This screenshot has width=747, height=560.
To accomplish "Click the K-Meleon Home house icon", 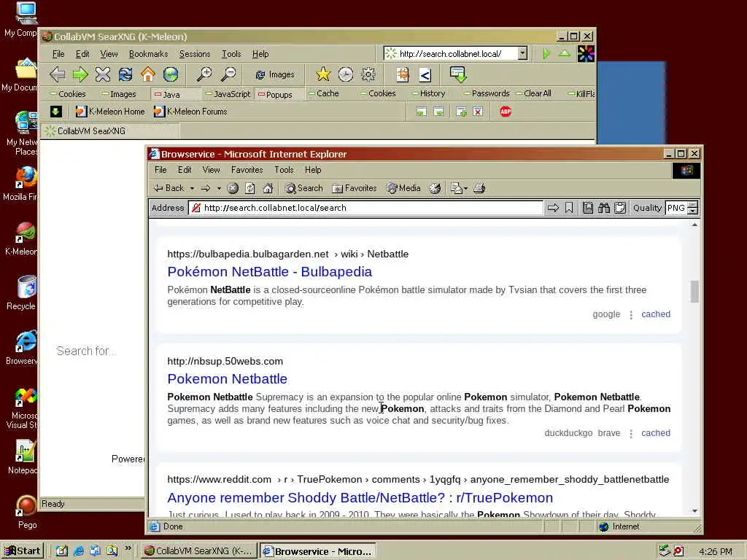I will [x=147, y=74].
